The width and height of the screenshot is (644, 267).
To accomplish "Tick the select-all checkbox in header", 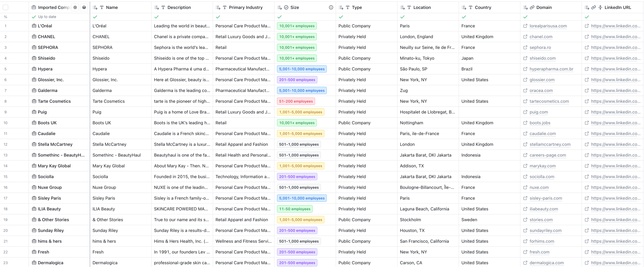I will (6, 7).
